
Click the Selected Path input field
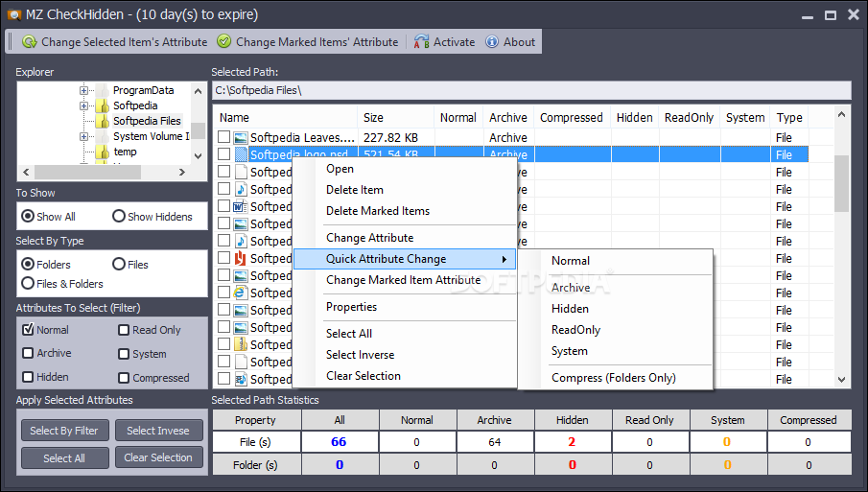point(531,90)
